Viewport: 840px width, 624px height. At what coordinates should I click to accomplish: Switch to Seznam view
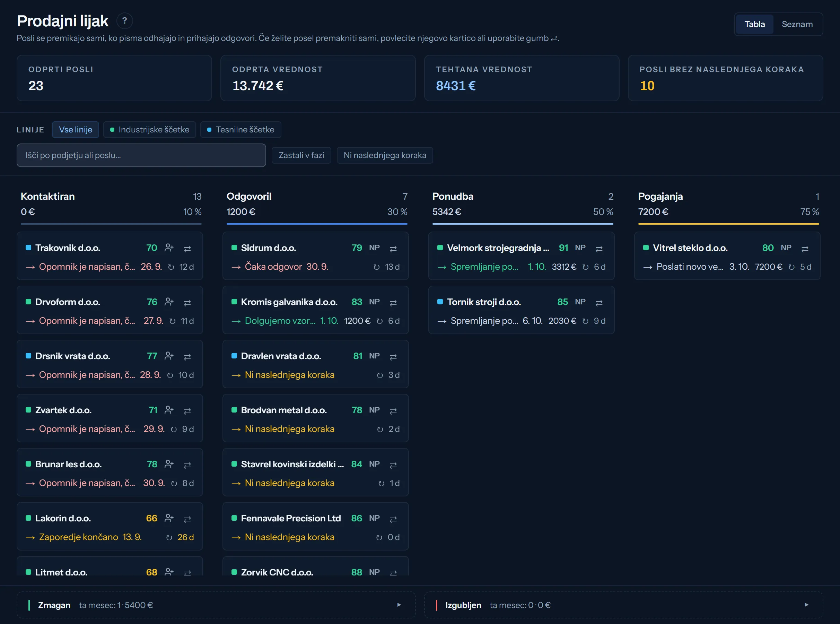797,24
